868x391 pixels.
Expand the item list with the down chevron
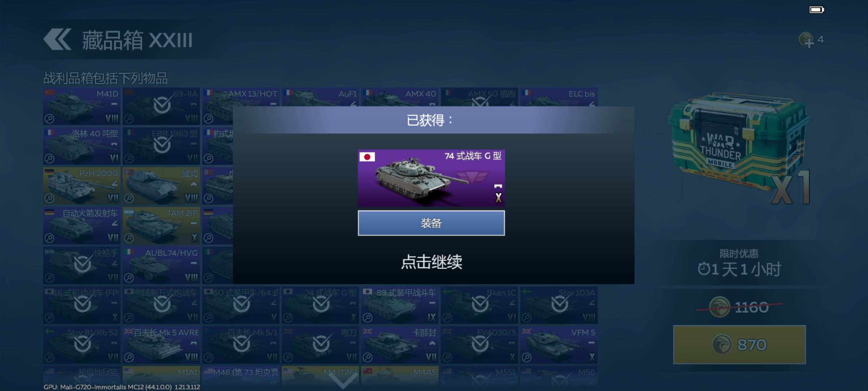click(343, 381)
